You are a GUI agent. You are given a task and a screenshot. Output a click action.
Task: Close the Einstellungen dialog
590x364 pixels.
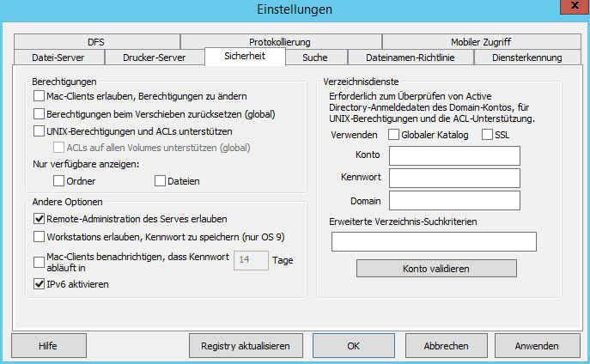(575, 6)
